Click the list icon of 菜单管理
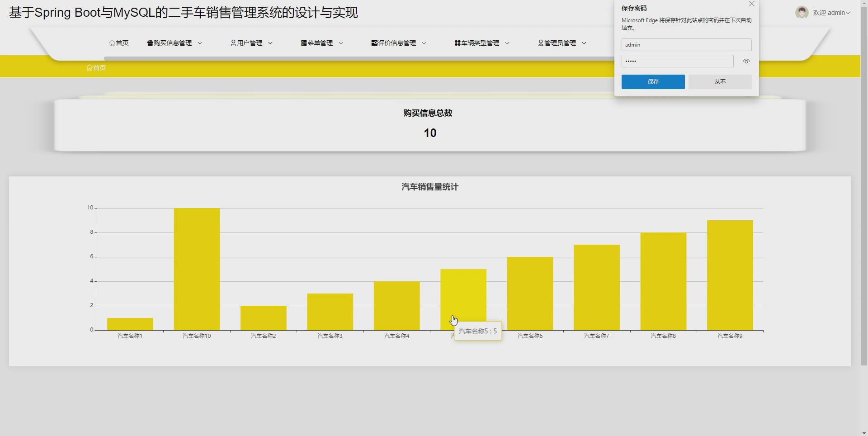This screenshot has width=868, height=436. point(304,43)
